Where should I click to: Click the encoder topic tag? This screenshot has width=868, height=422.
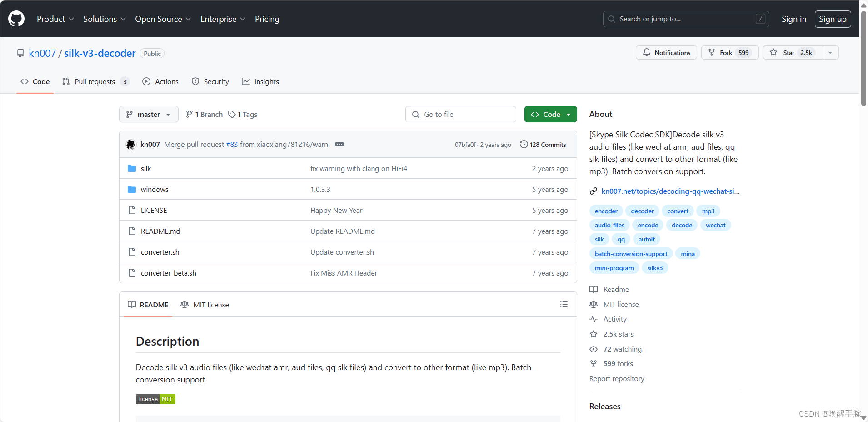pyautogui.click(x=606, y=211)
